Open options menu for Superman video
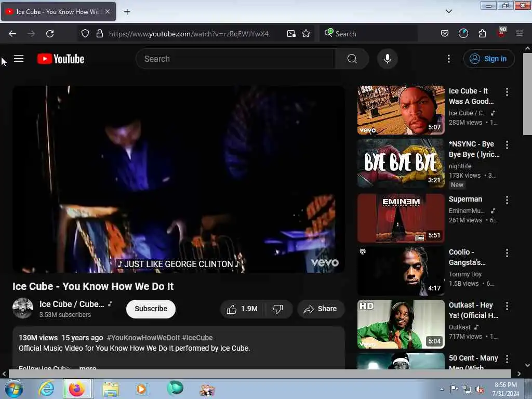 [507, 200]
